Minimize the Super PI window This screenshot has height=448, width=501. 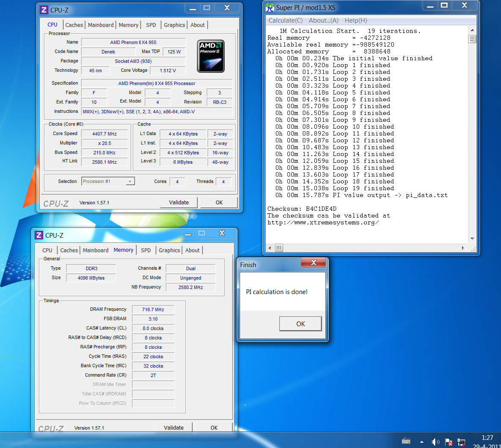coord(430,6)
